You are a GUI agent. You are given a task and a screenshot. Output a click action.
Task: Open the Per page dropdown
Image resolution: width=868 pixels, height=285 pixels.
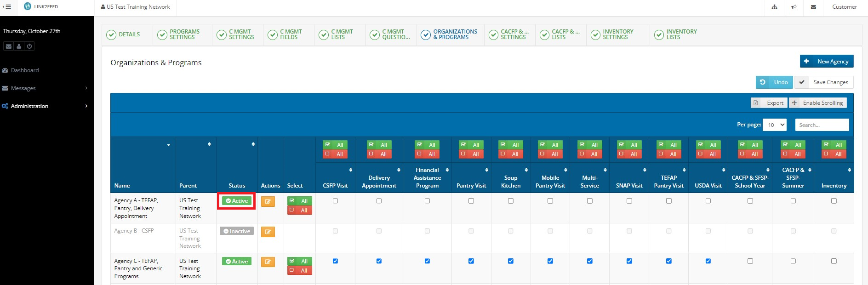(775, 125)
